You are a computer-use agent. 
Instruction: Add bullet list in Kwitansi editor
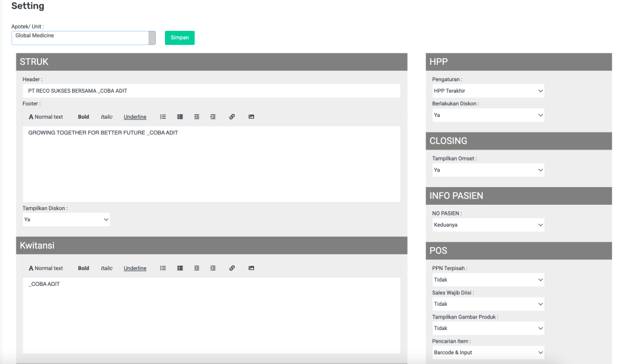coord(163,268)
